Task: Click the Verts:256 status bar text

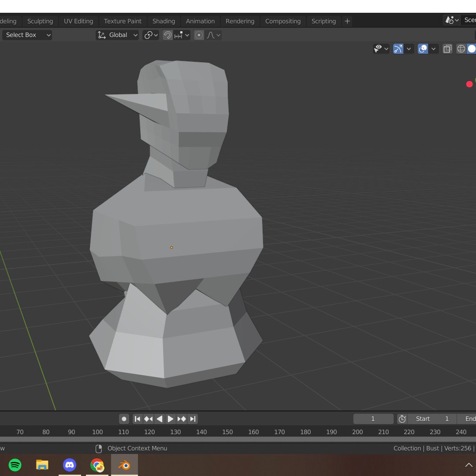Action: (457, 448)
